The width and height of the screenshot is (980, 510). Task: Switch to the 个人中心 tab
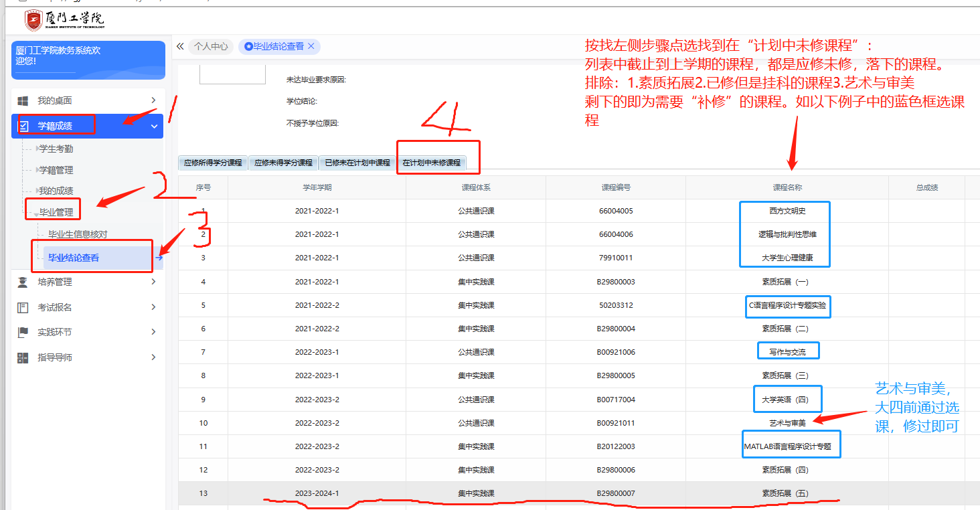(x=210, y=47)
